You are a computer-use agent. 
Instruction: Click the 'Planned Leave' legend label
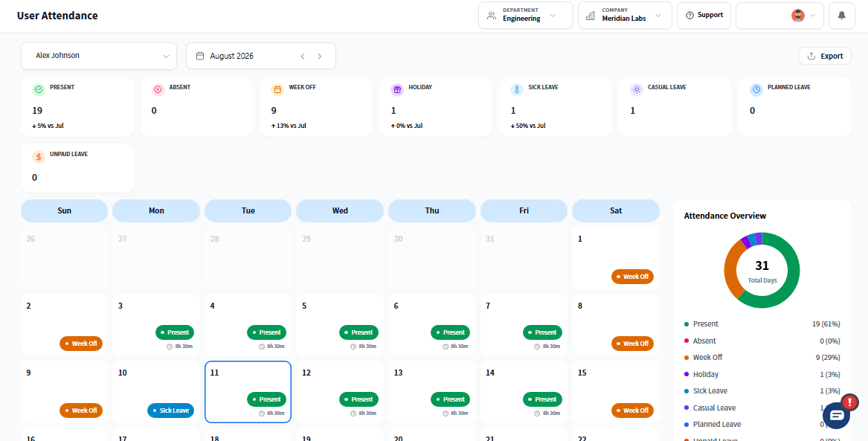point(716,425)
